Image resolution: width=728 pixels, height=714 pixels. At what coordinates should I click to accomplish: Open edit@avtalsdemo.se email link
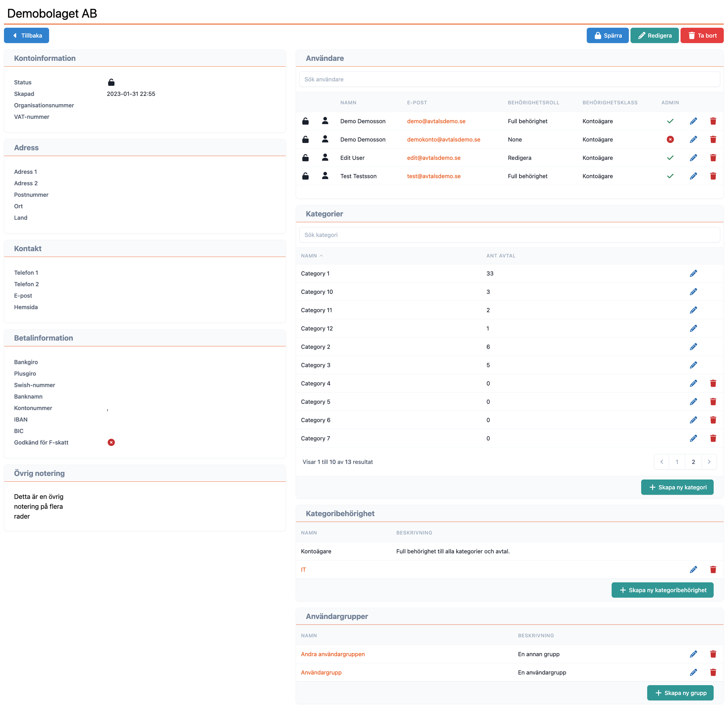pos(433,158)
